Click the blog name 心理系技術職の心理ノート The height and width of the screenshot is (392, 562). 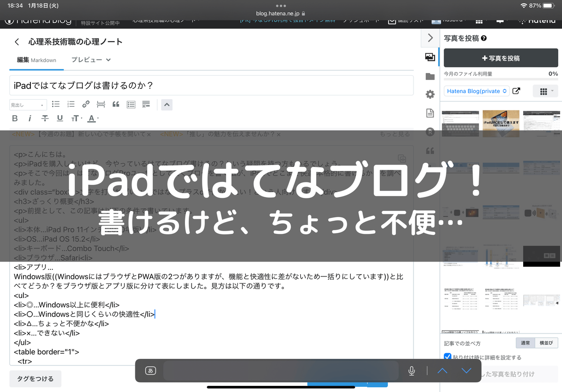tap(75, 42)
